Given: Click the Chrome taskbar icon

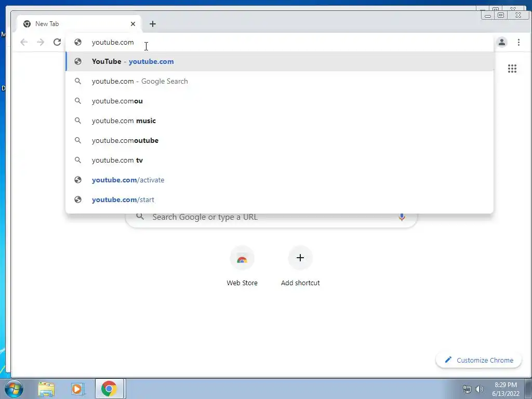Looking at the screenshot, I should click(x=109, y=389).
